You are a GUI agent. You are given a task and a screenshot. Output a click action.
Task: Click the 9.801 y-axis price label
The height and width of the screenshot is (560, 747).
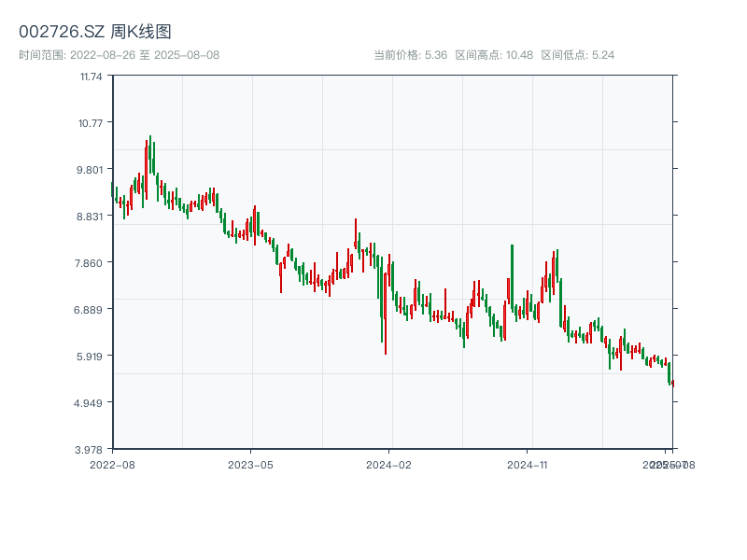92,170
